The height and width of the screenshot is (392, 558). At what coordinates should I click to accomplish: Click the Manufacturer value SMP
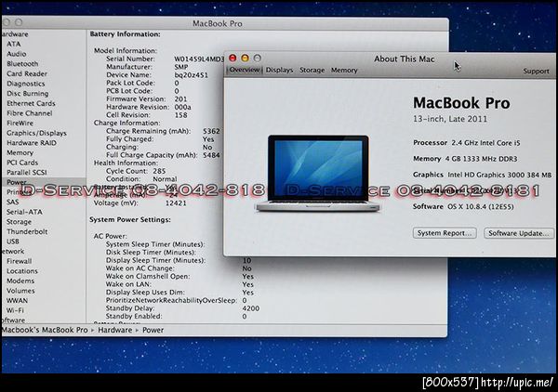pyautogui.click(x=180, y=67)
